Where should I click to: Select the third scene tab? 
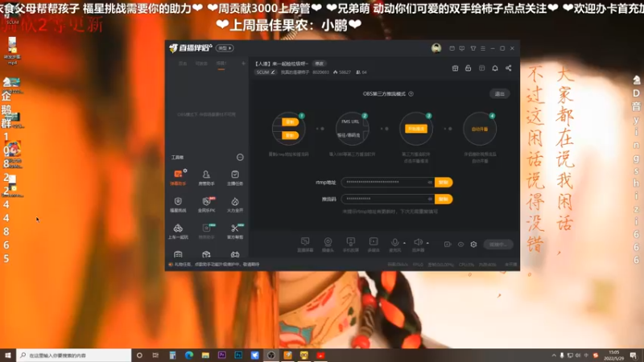coord(221,64)
